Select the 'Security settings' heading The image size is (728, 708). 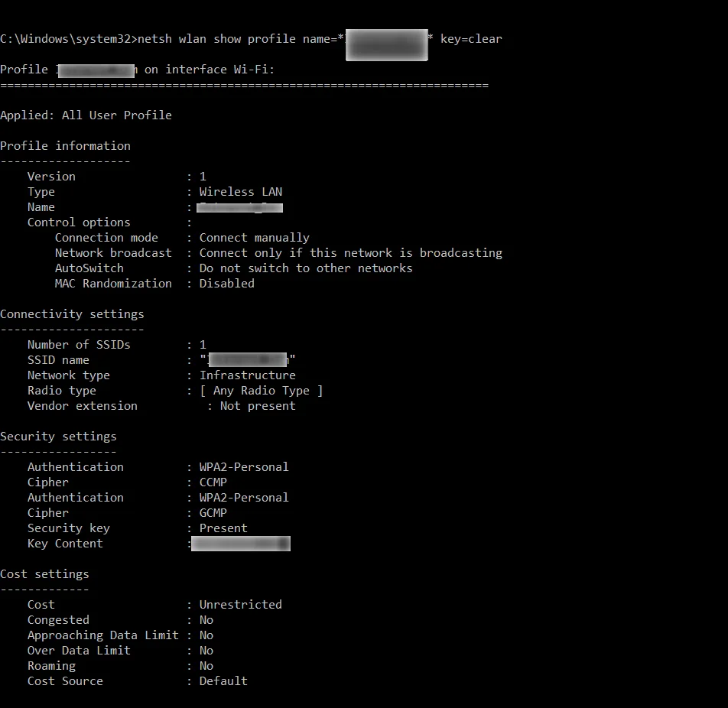(x=58, y=437)
